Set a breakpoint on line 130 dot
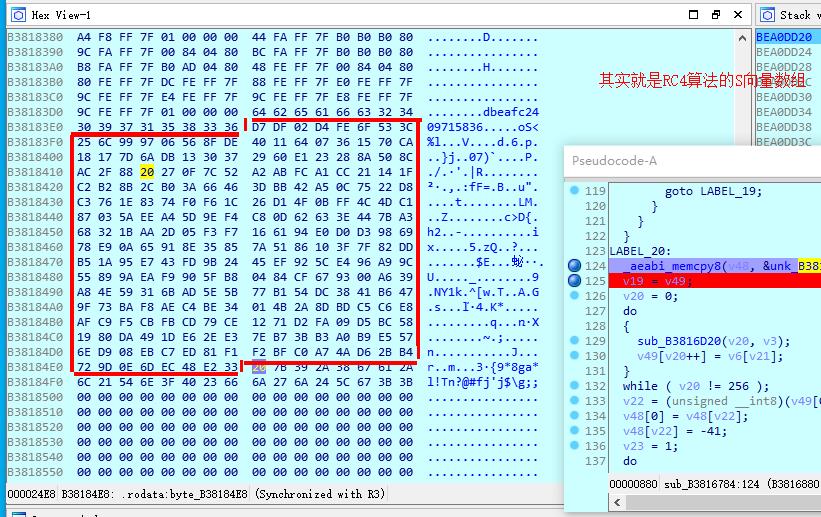The height and width of the screenshot is (517, 821). pyautogui.click(x=574, y=356)
